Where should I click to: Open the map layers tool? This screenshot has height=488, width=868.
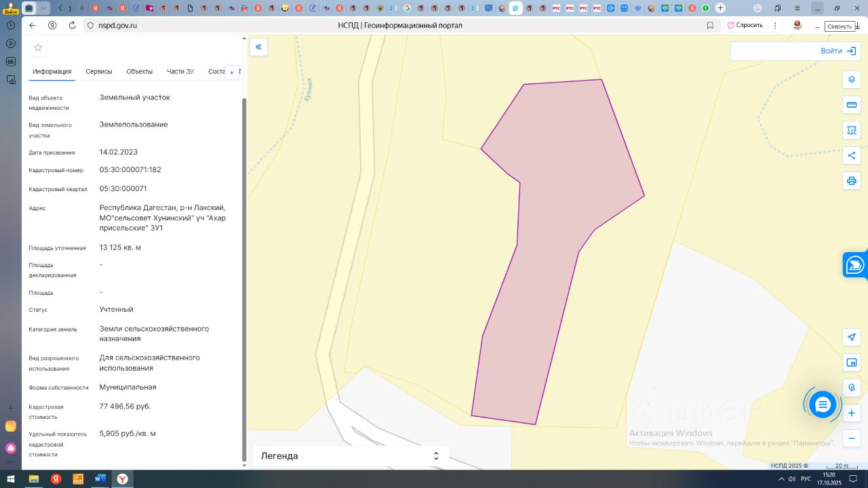pyautogui.click(x=852, y=79)
